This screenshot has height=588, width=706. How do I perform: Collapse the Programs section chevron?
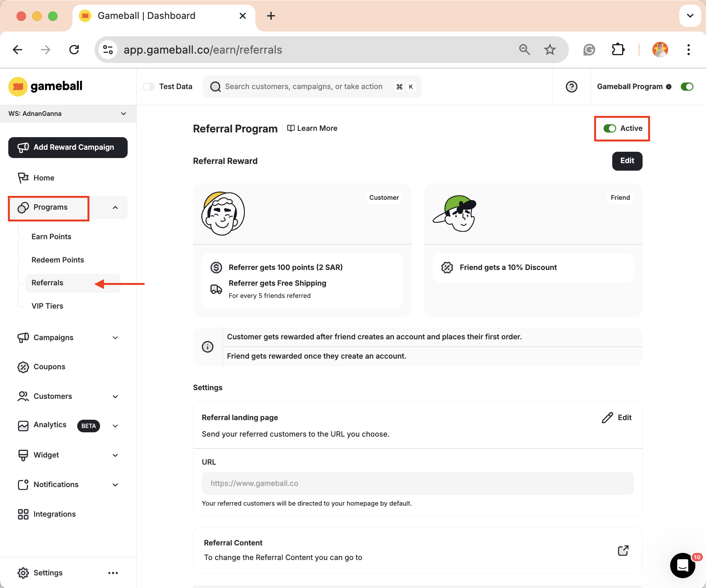[x=115, y=207]
